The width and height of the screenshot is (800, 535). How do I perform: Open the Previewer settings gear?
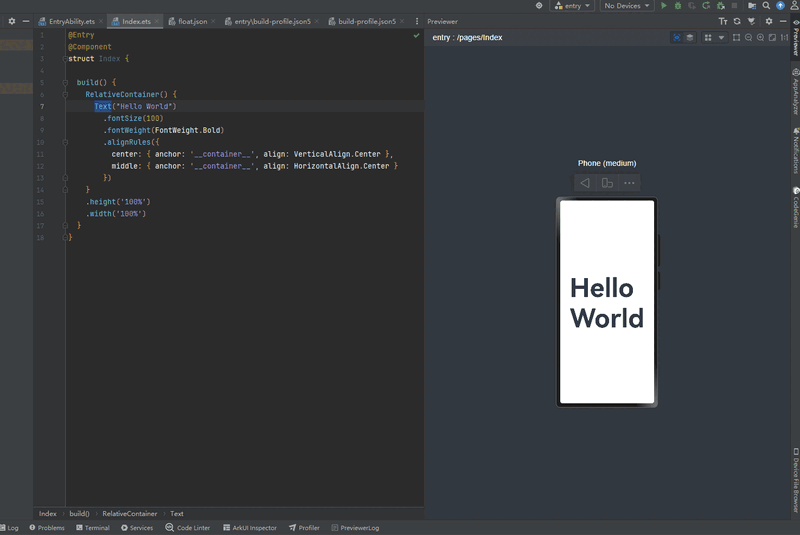[768, 21]
